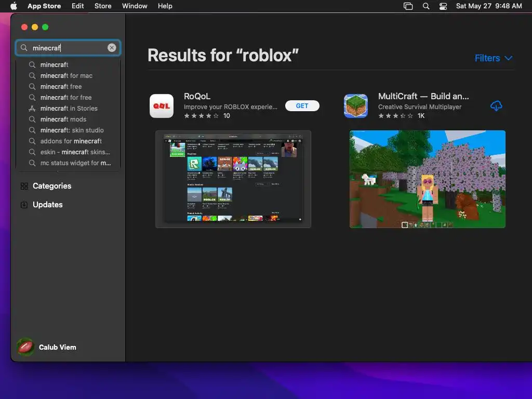Redownload MultiCraft with cloud icon

[496, 106]
